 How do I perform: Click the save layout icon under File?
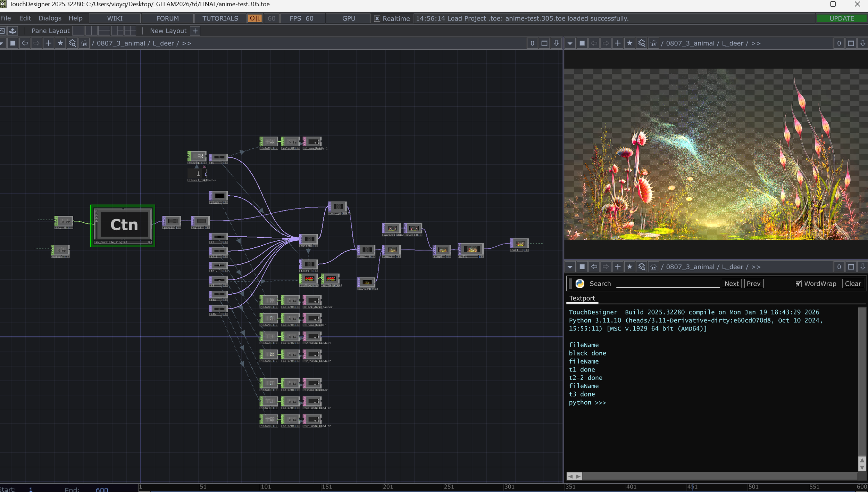click(x=13, y=31)
